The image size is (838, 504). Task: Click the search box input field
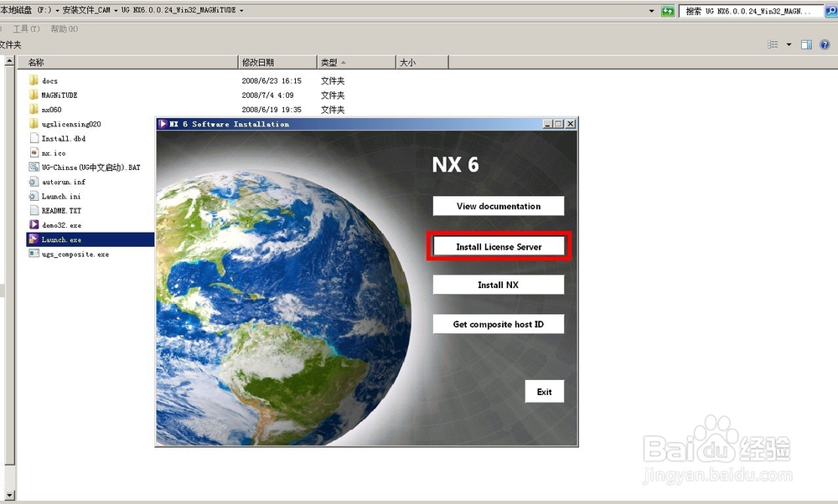752,11
